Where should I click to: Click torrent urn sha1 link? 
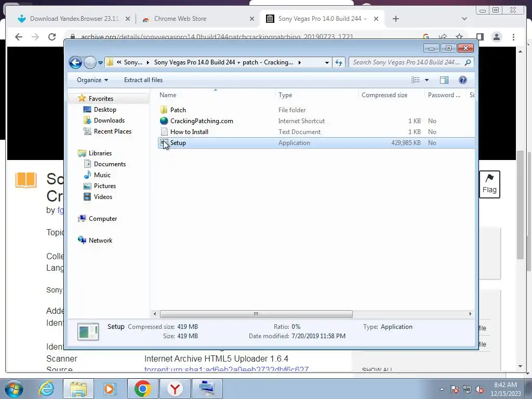227,369
